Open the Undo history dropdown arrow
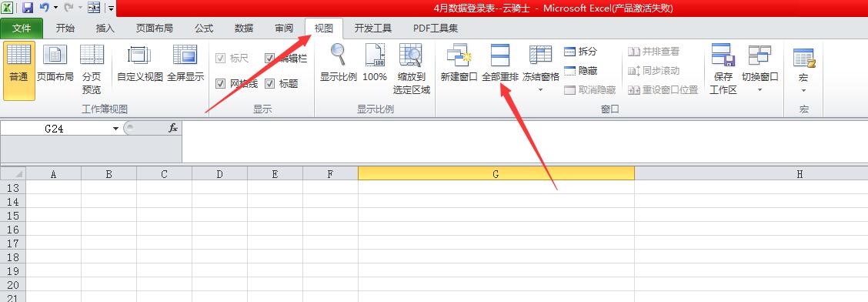 coord(56,8)
